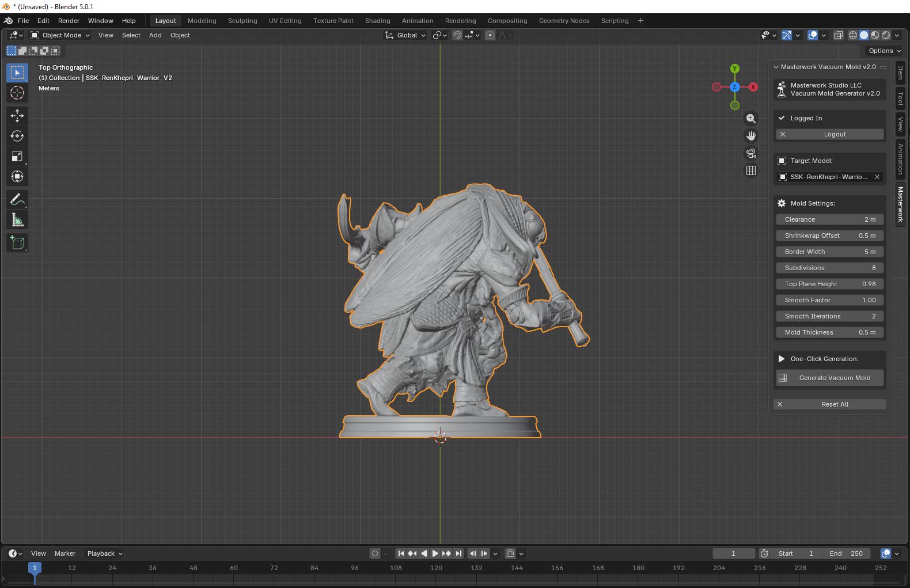Click the zoom magnifier viewport icon
Viewport: 910px width, 588px height.
click(751, 119)
